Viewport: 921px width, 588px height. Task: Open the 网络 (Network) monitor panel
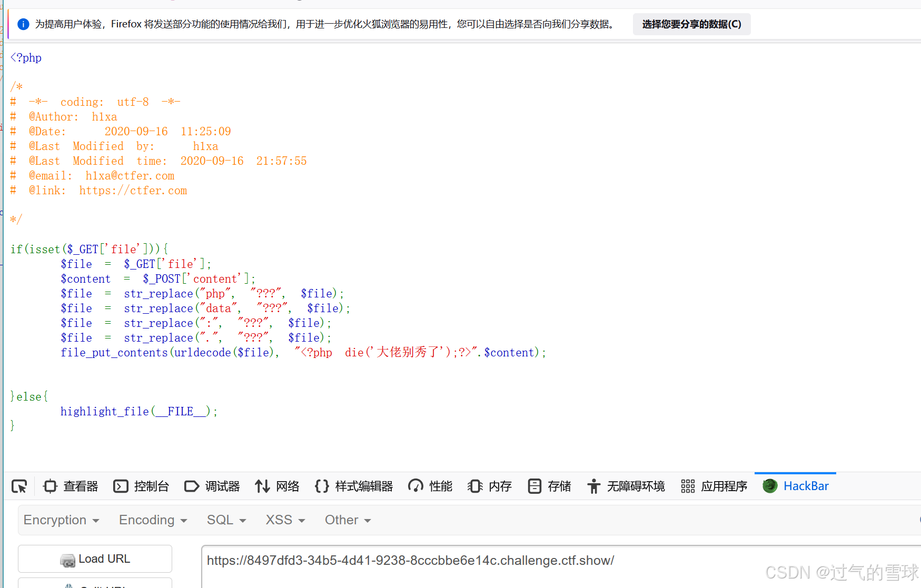tap(278, 486)
